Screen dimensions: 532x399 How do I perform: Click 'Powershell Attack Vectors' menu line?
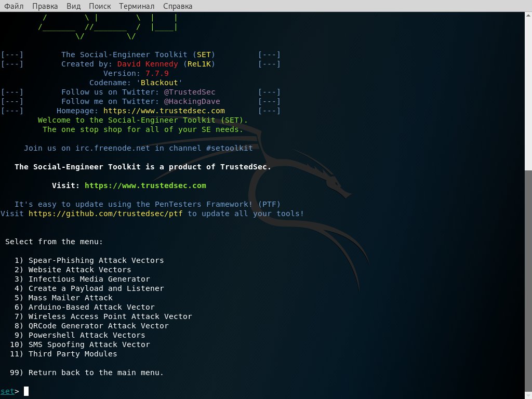coord(79,335)
